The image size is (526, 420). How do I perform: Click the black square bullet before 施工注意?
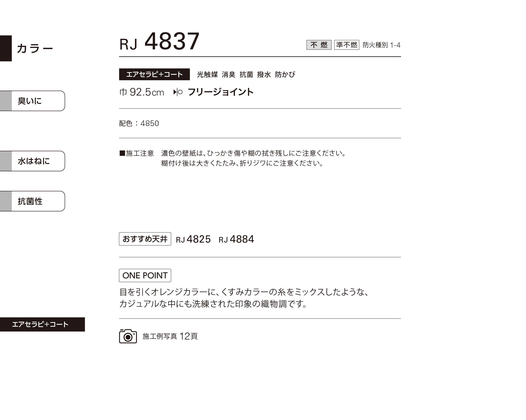click(x=122, y=153)
